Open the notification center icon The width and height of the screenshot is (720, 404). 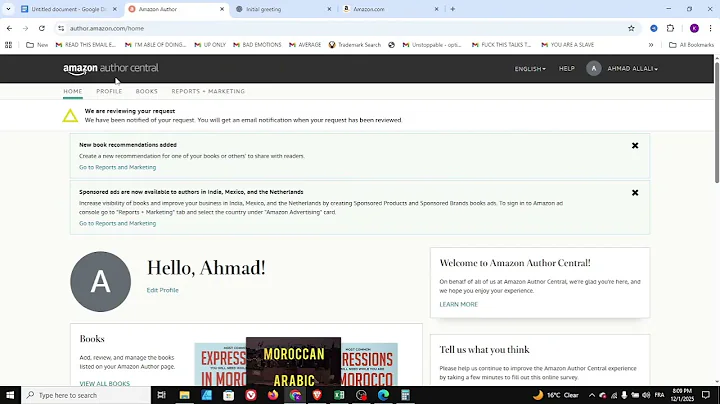tap(706, 395)
